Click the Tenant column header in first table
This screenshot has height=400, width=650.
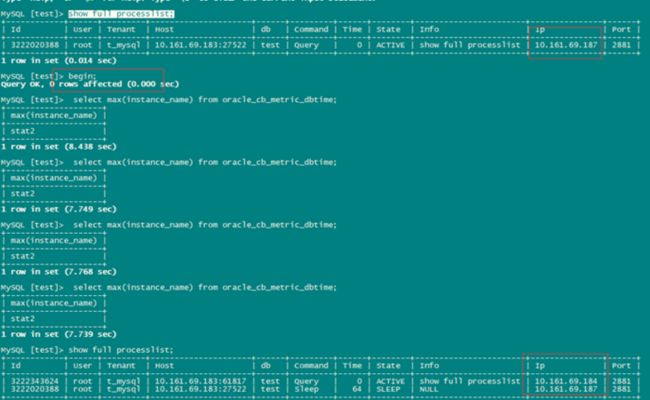(x=121, y=29)
